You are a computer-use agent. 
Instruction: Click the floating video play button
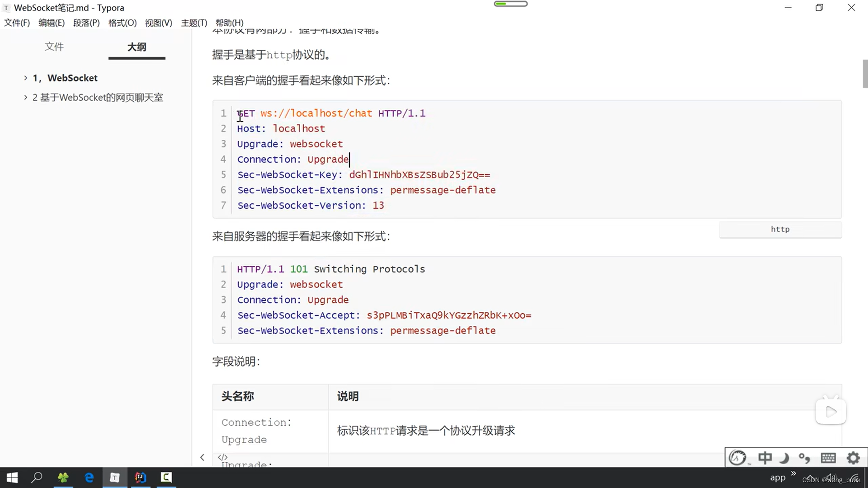click(x=831, y=412)
